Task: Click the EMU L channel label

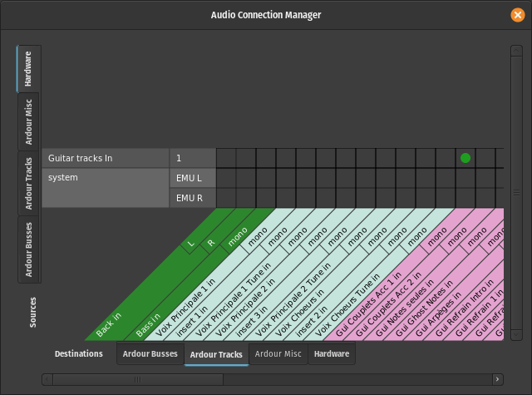Action: coord(193,178)
